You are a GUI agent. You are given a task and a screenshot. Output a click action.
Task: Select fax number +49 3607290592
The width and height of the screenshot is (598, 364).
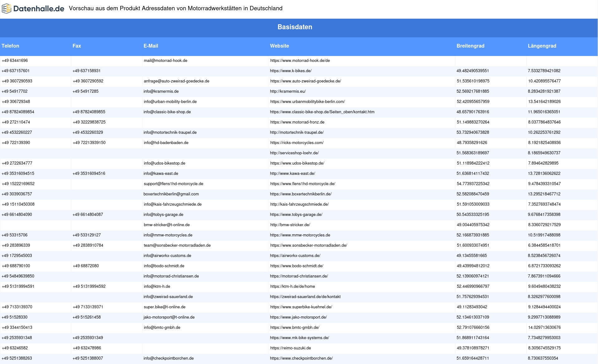(x=88, y=81)
